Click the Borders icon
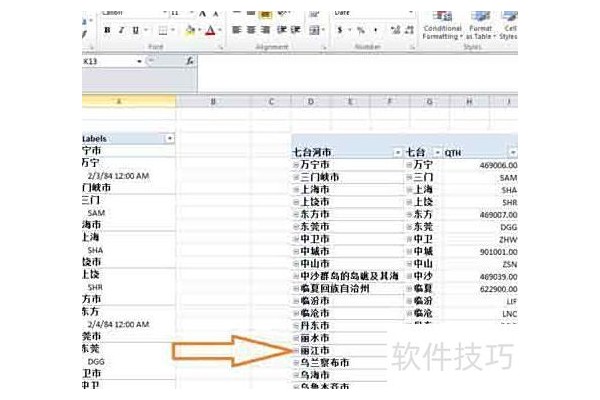Viewport: 600px width, 400px height. click(163, 30)
